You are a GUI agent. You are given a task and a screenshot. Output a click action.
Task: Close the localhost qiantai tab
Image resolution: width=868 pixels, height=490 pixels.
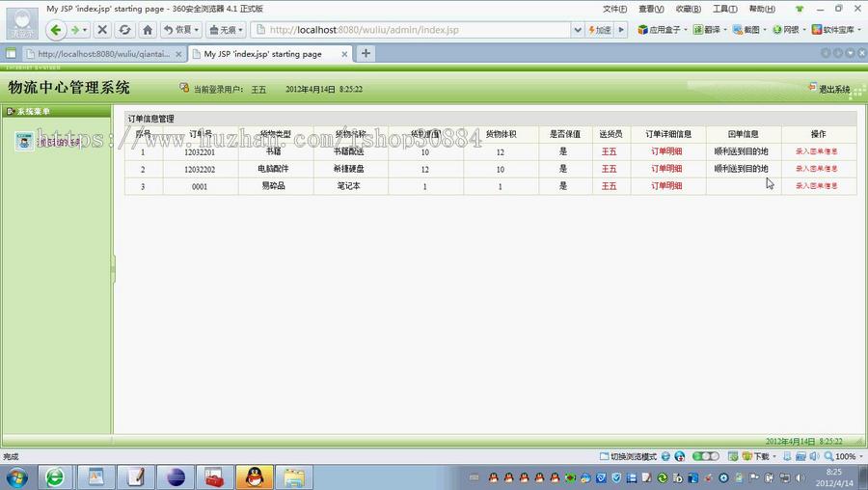[x=178, y=54]
